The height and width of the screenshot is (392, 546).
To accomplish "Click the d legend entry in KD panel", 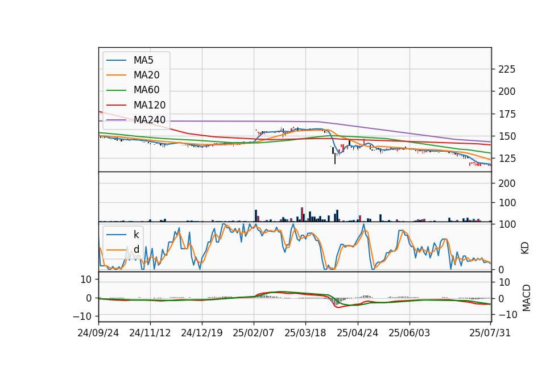I will coord(136,249).
